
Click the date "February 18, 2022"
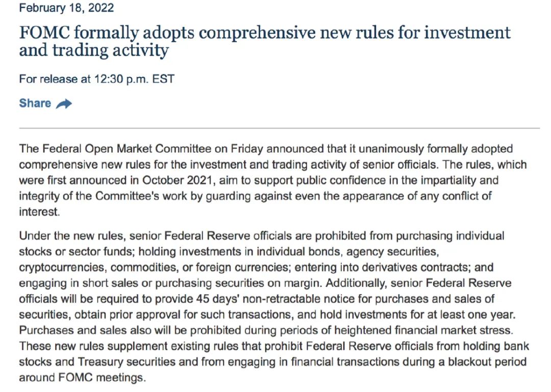click(x=66, y=8)
